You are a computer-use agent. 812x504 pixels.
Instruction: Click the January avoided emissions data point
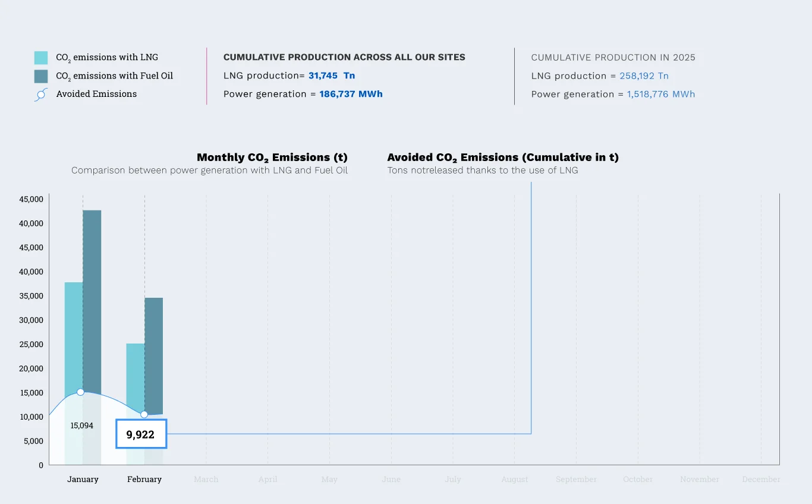pos(80,392)
